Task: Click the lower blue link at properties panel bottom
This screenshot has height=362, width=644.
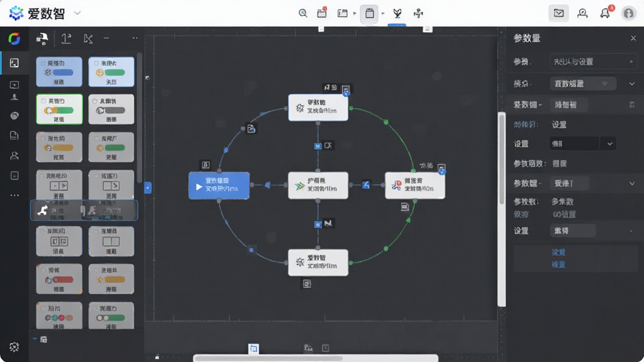Action: pos(558,265)
